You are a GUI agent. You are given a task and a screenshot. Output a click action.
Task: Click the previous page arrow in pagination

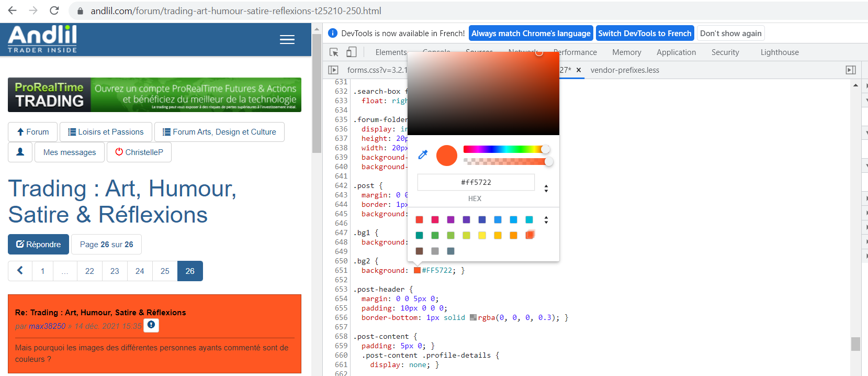tap(20, 271)
